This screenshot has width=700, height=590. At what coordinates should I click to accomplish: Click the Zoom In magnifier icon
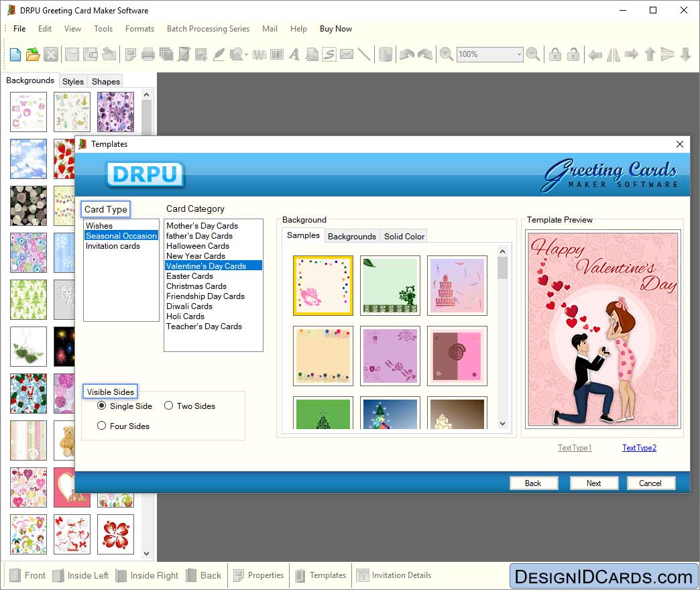click(446, 54)
